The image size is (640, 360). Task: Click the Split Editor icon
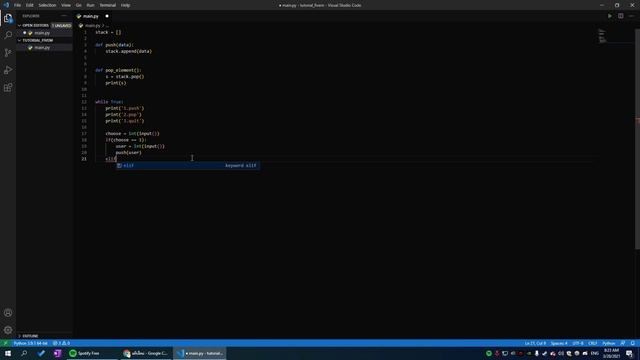pos(620,16)
